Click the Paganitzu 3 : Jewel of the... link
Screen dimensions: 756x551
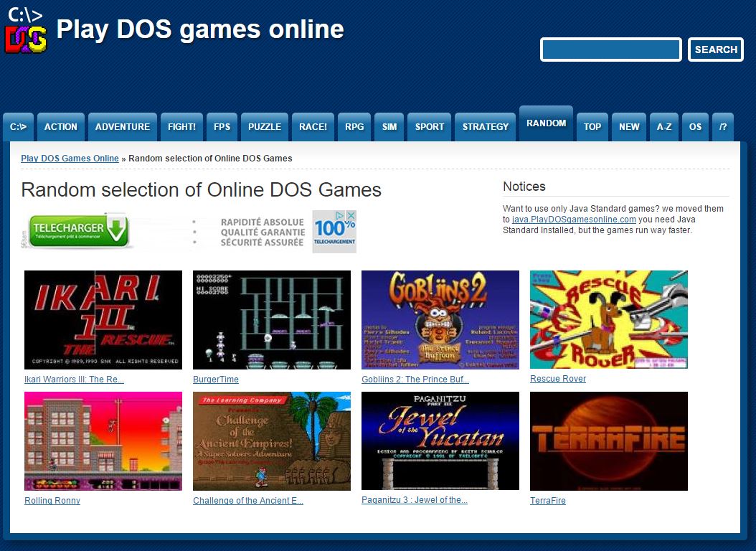(414, 500)
